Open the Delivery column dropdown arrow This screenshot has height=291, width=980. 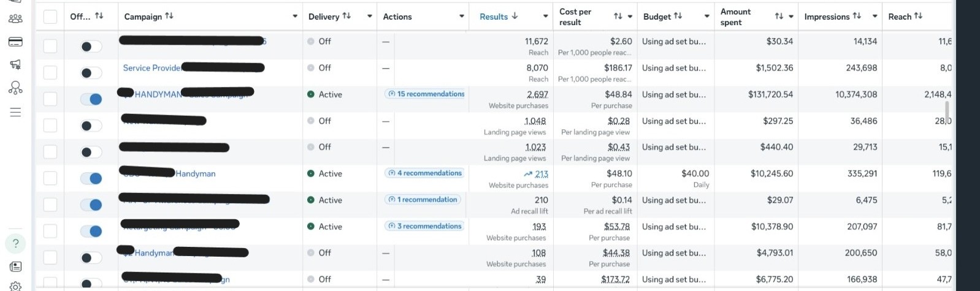(370, 17)
